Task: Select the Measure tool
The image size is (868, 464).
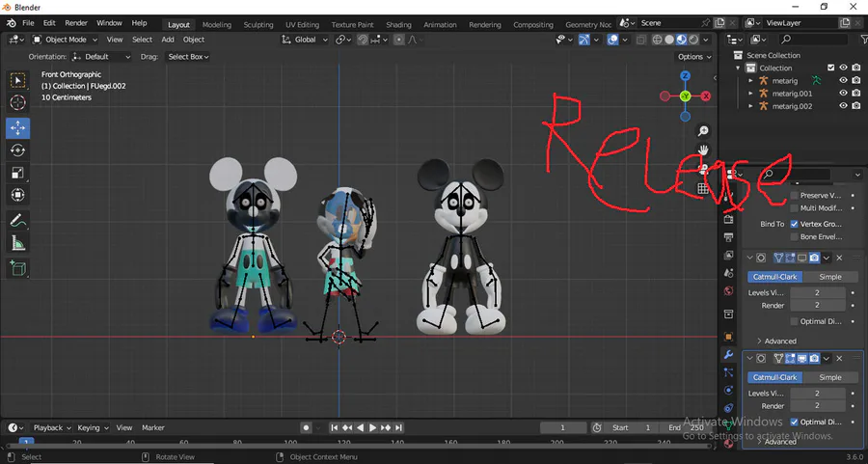Action: [17, 242]
